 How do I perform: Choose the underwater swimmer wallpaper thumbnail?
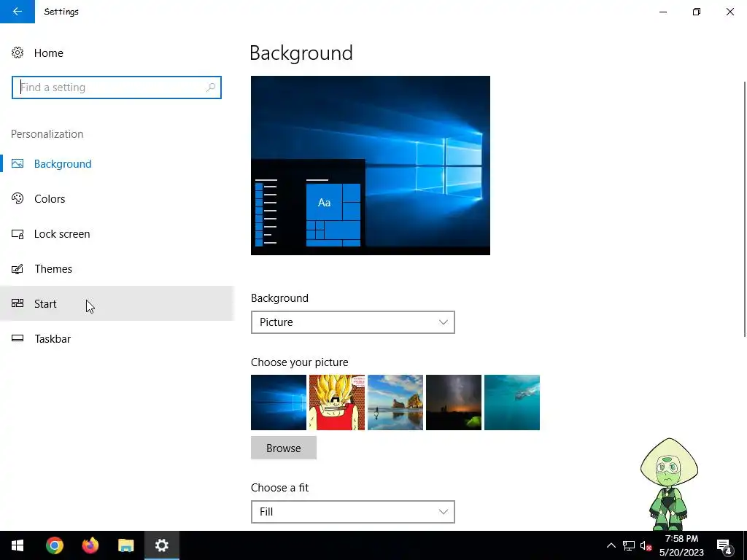[512, 402]
